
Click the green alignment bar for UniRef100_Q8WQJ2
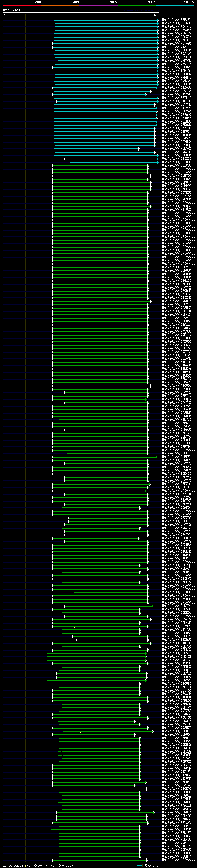[x=99, y=400]
